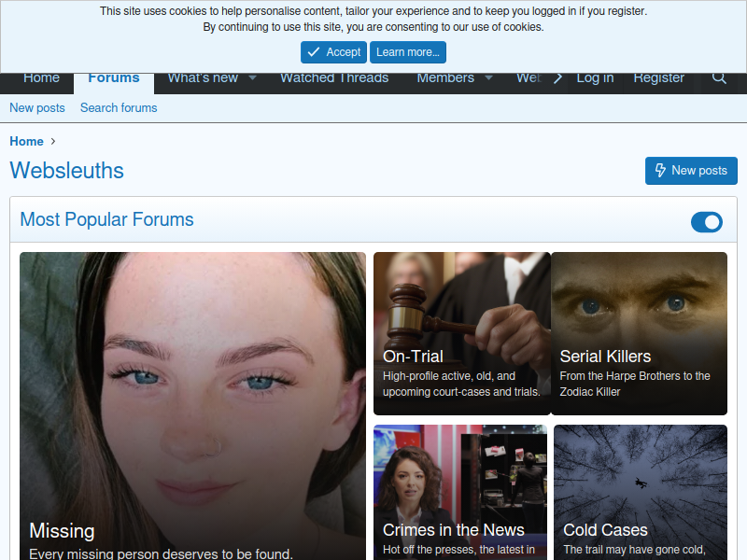Image resolution: width=747 pixels, height=560 pixels.
Task: Open Learn more about cookies
Action: click(408, 52)
